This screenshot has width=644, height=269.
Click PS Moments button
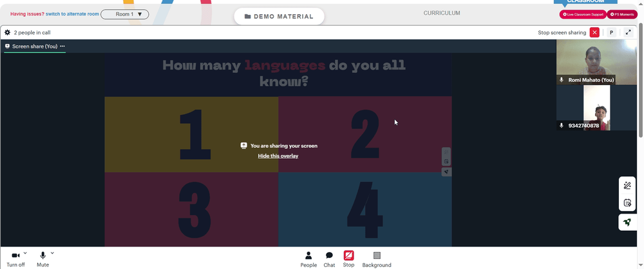(622, 14)
